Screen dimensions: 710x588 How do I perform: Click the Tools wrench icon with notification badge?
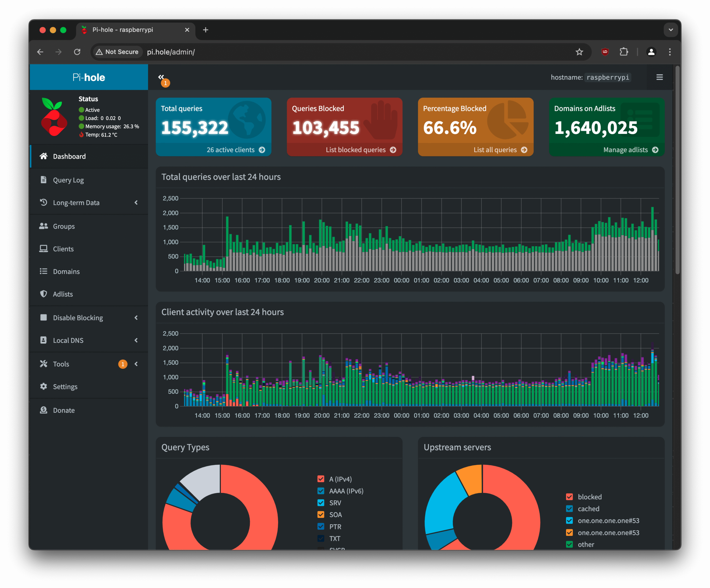tap(44, 364)
